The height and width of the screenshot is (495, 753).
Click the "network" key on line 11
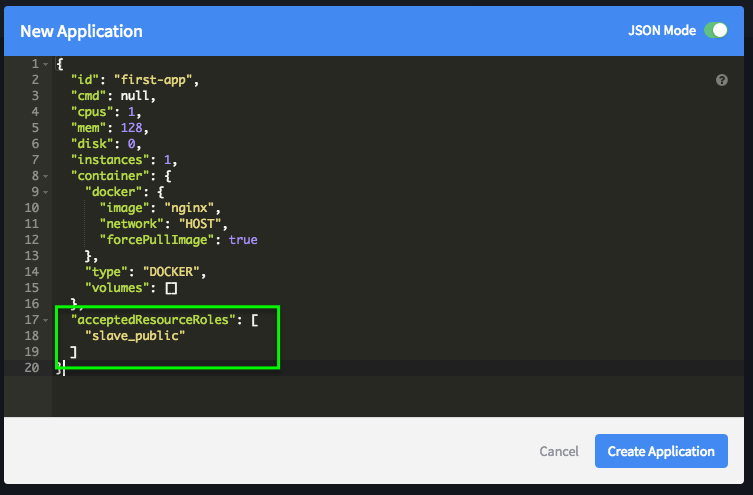(x=131, y=224)
